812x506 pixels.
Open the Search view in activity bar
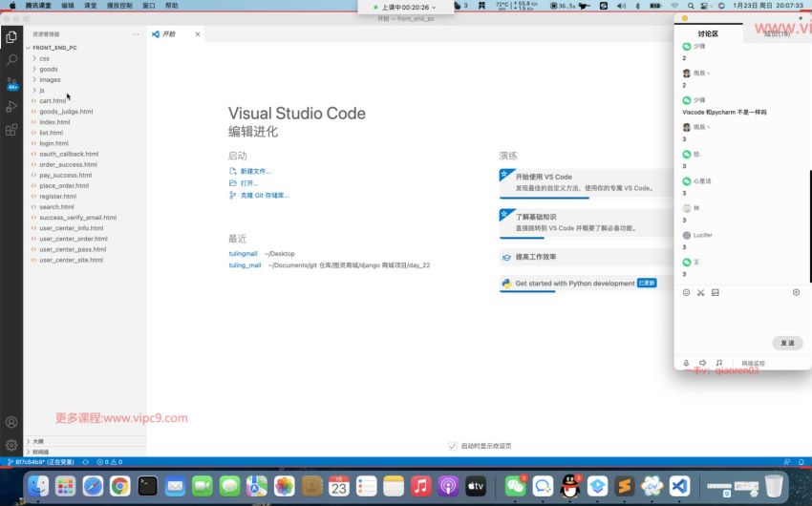point(11,60)
